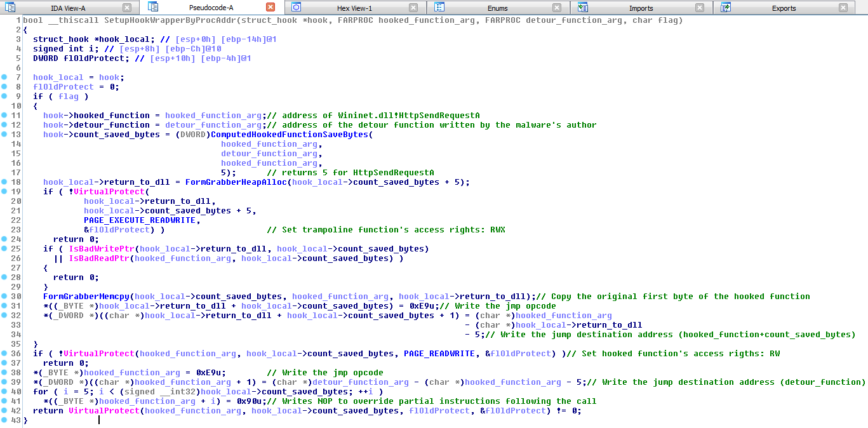Screen dimensions: 868x428
Task: Click the Pseudocode-A tab icon
Action: (x=153, y=7)
